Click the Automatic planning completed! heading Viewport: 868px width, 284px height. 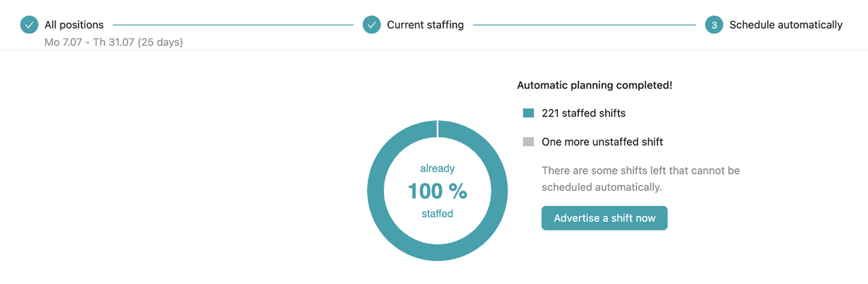594,85
